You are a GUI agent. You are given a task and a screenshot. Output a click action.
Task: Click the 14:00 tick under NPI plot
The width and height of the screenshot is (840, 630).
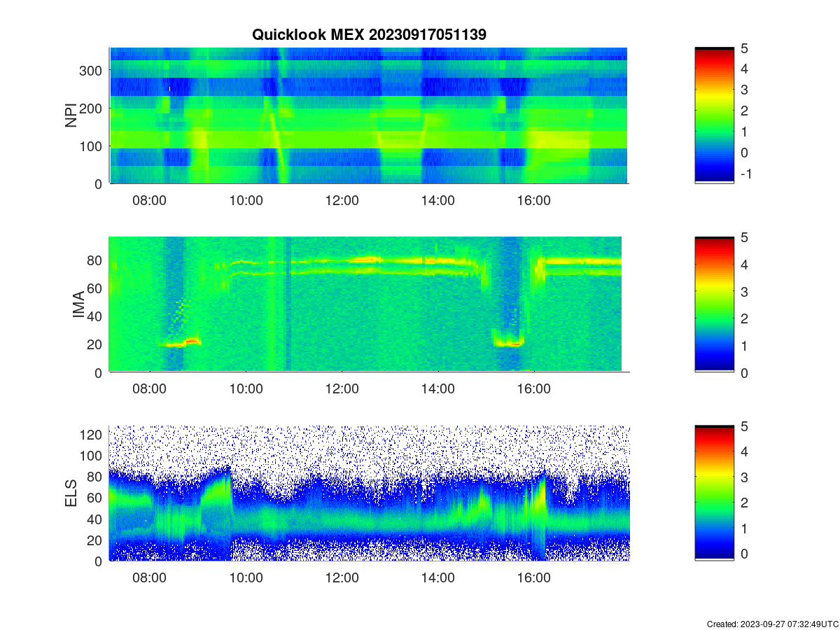[438, 200]
